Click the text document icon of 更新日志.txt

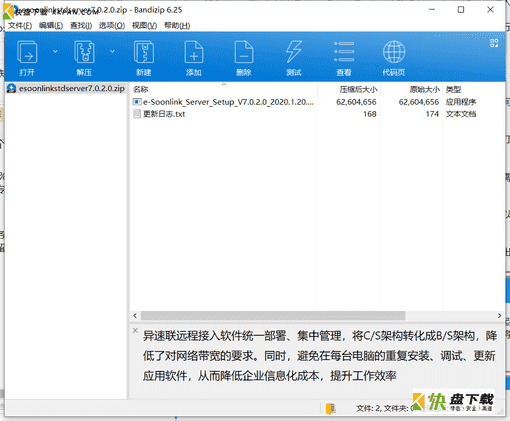[137, 114]
